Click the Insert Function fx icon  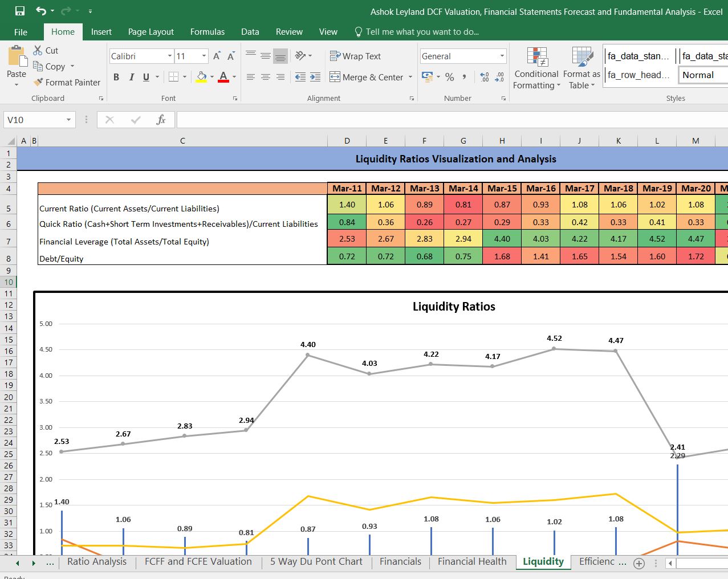(161, 120)
